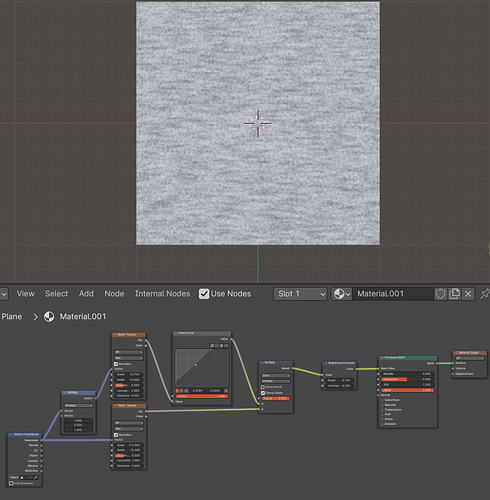
Task: Click the curve control point in Float Curve
Action: [x=195, y=365]
